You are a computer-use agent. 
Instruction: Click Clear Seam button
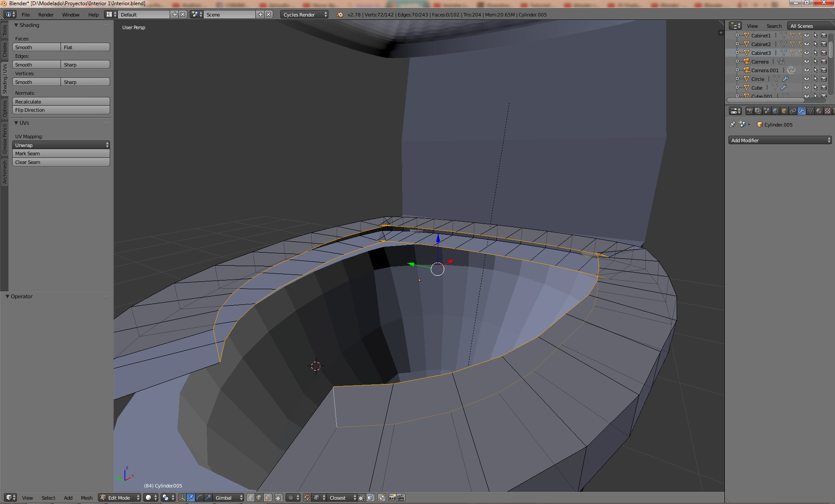coord(61,162)
